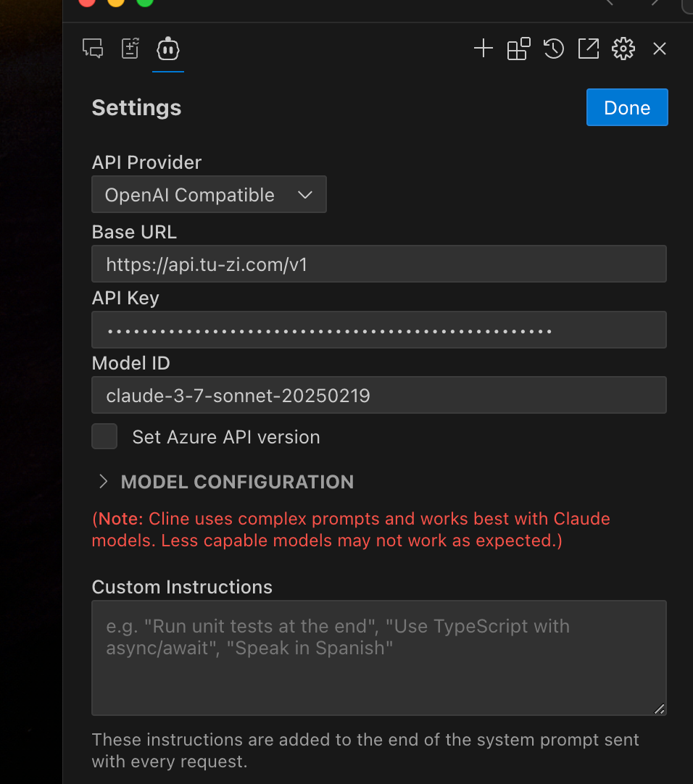Open the API Provider dropdown
Screen dimensions: 693x784
209,194
